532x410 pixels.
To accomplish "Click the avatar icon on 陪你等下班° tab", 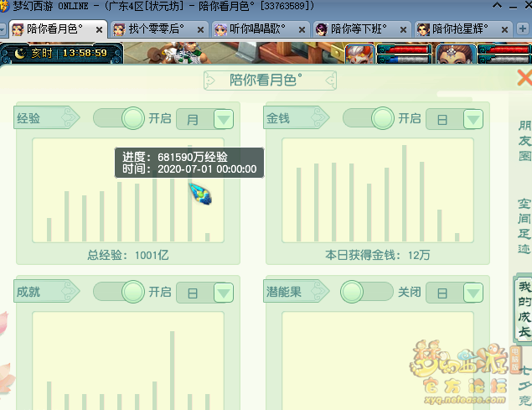I will [322, 30].
